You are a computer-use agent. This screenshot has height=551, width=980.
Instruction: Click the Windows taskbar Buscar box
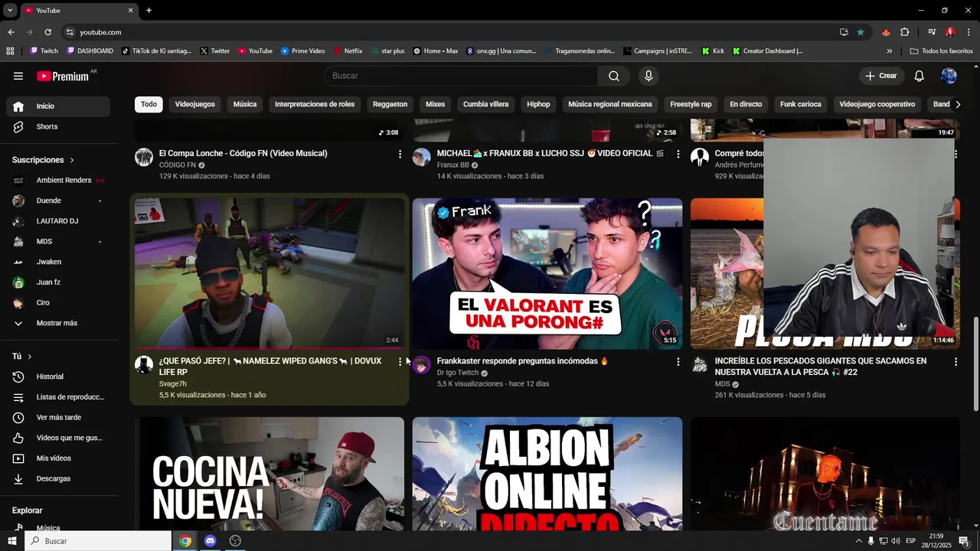pos(98,541)
